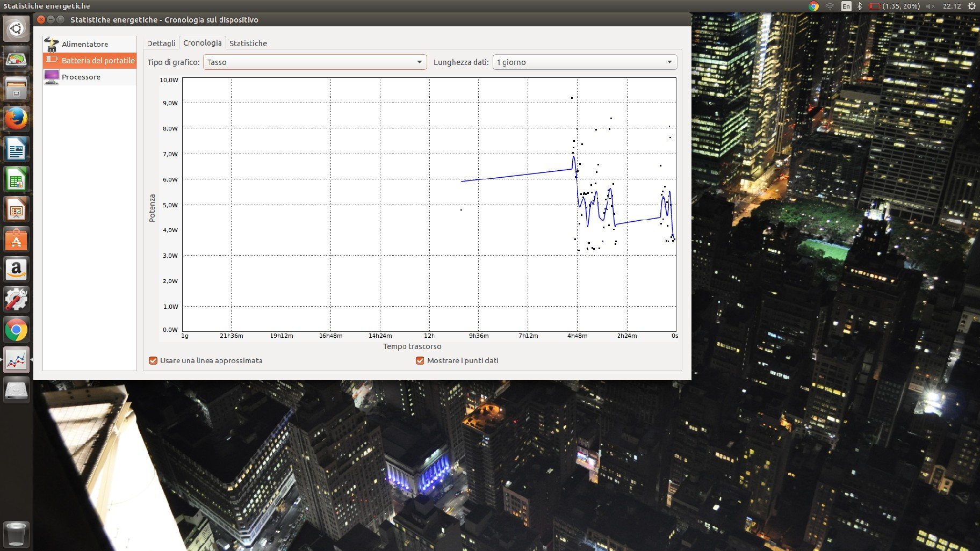The image size is (980, 551).
Task: Open 'Tipo di grafico' dropdown
Action: click(x=315, y=62)
